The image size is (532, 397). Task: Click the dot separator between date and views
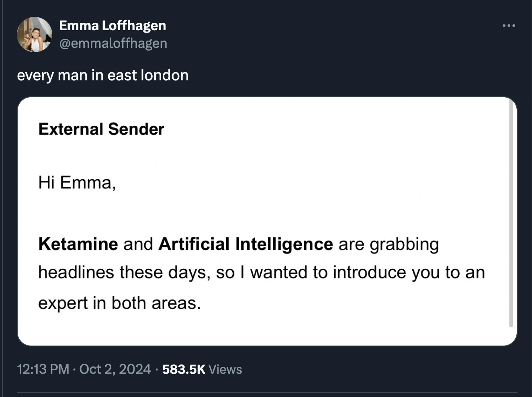156,369
